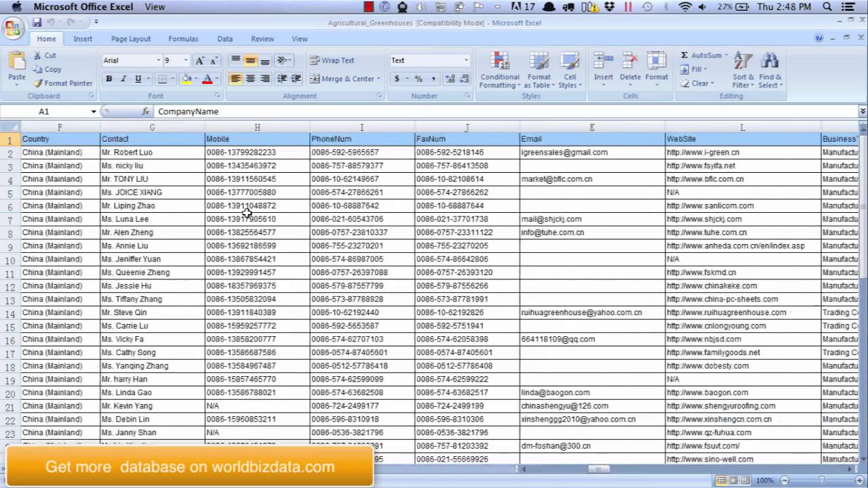This screenshot has height=488, width=868.
Task: Open macOS Spotlight search icon
Action: (827, 7)
